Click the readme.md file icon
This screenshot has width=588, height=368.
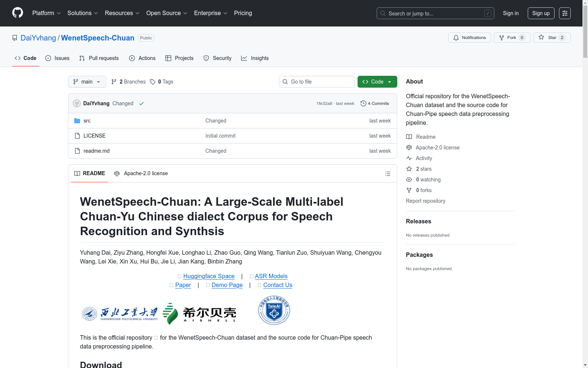point(77,151)
